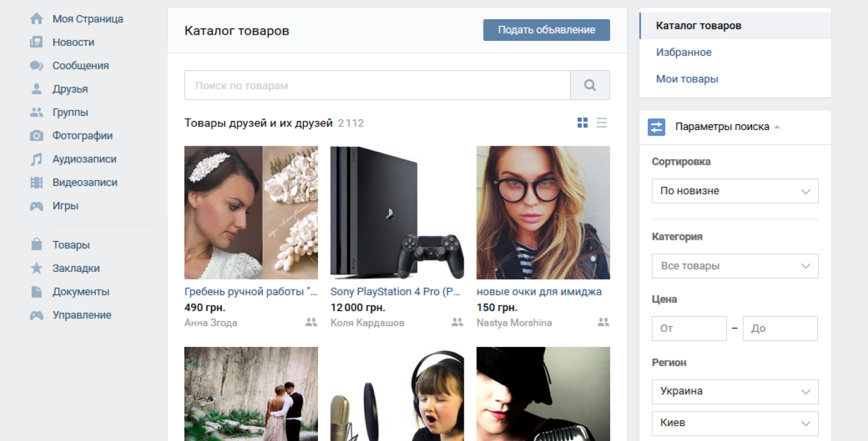Open the wedding couple product photo

(251, 394)
